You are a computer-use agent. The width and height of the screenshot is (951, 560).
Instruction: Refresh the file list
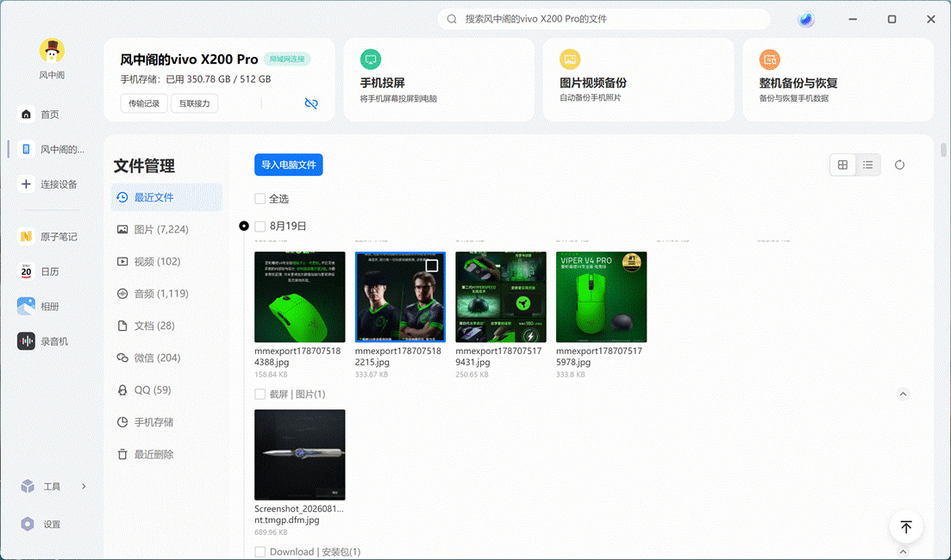pyautogui.click(x=899, y=165)
